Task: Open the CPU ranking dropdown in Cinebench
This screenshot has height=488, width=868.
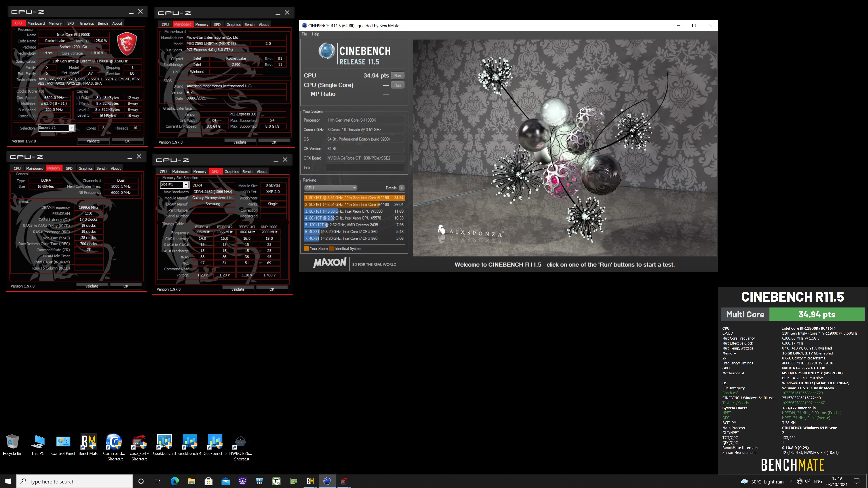Action: point(330,188)
